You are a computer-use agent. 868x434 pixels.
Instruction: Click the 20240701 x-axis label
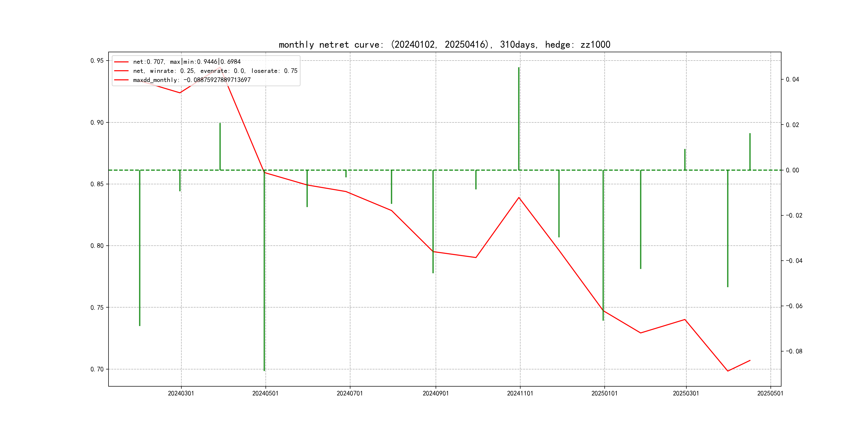pos(350,393)
